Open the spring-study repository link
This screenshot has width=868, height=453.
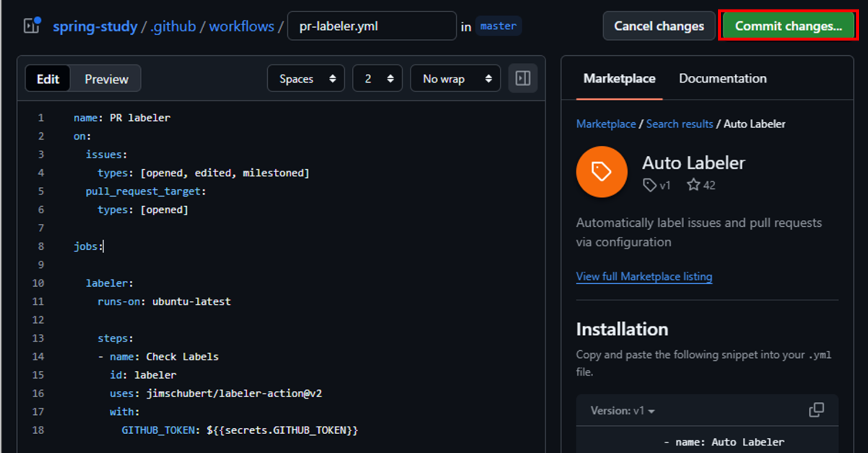pos(95,26)
